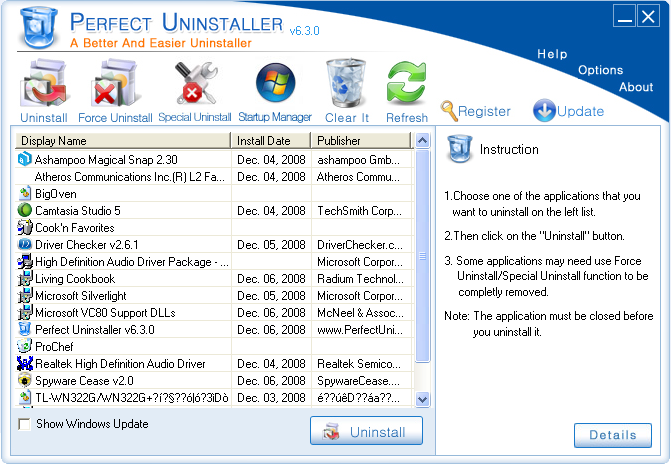
Task: Click the ProChef row icon
Action: coord(25,346)
